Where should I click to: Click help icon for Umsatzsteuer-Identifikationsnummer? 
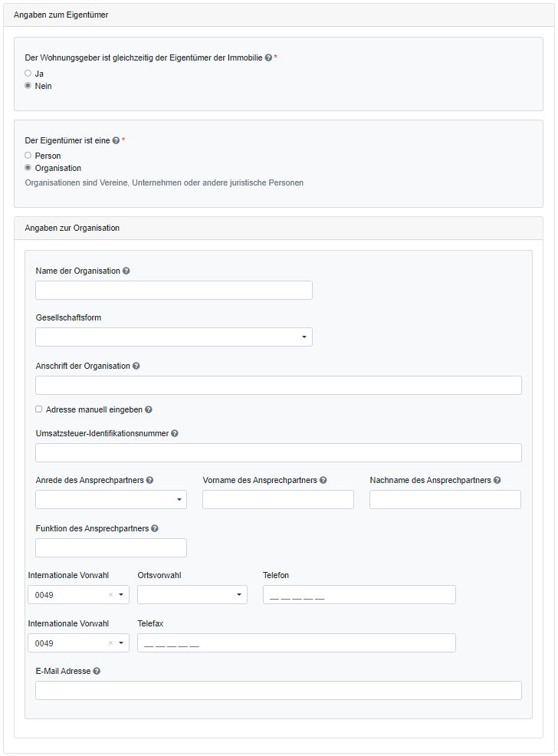click(175, 433)
